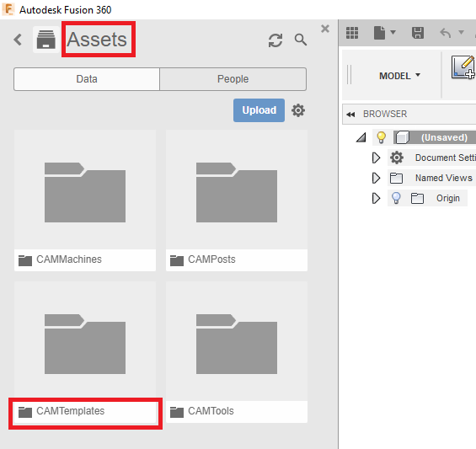
Task: Open search in the data panel
Action: [300, 40]
